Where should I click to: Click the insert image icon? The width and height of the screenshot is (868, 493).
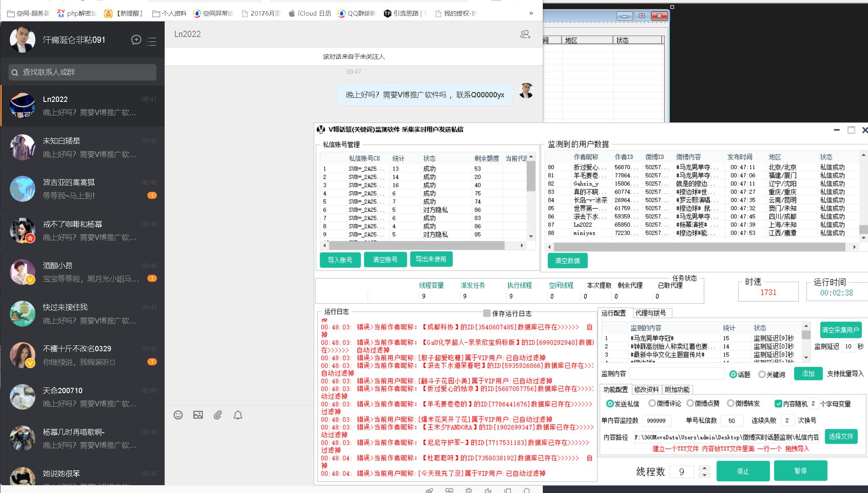pos(198,415)
